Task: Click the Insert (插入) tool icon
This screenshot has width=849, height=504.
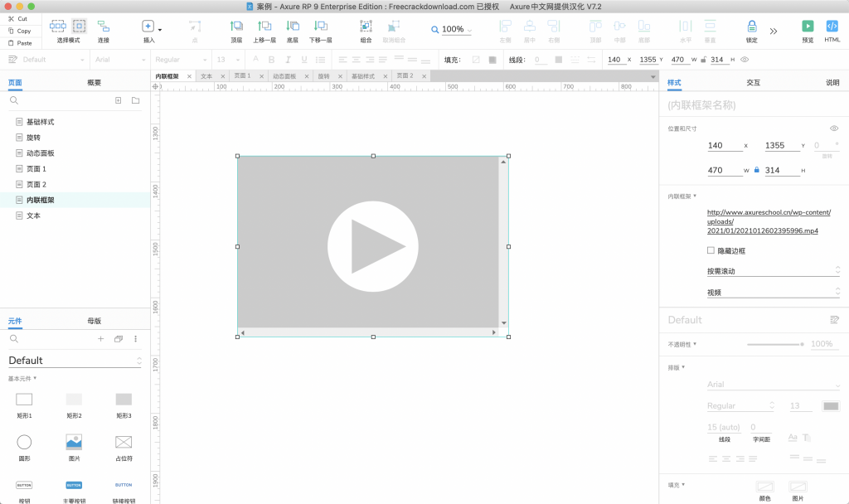Action: click(x=148, y=27)
